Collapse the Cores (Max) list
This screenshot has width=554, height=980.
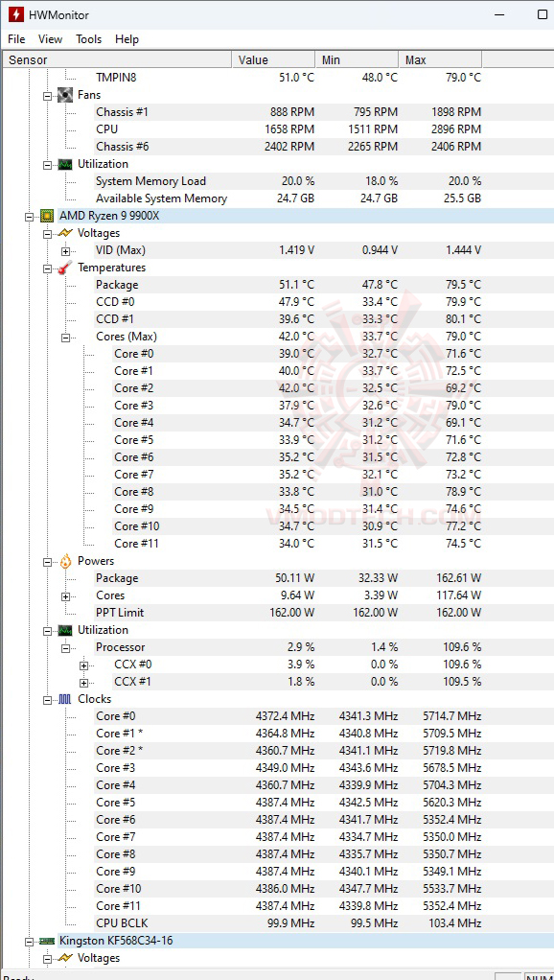65,337
